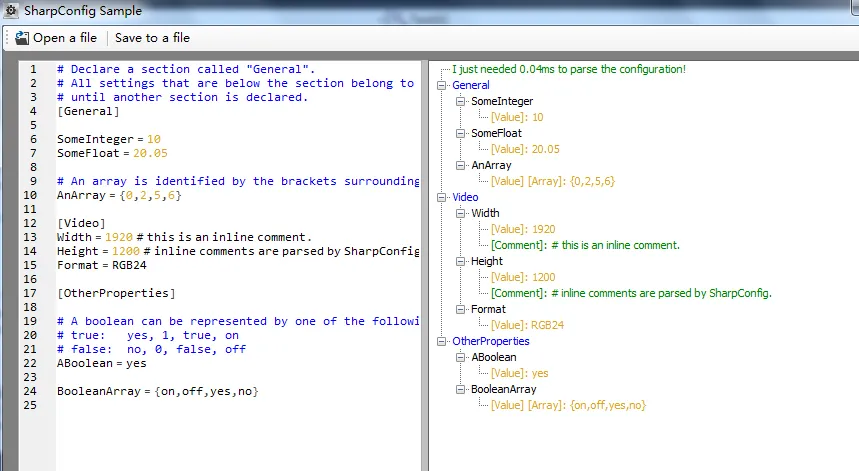Select the parse time message node

pyautogui.click(x=568, y=69)
